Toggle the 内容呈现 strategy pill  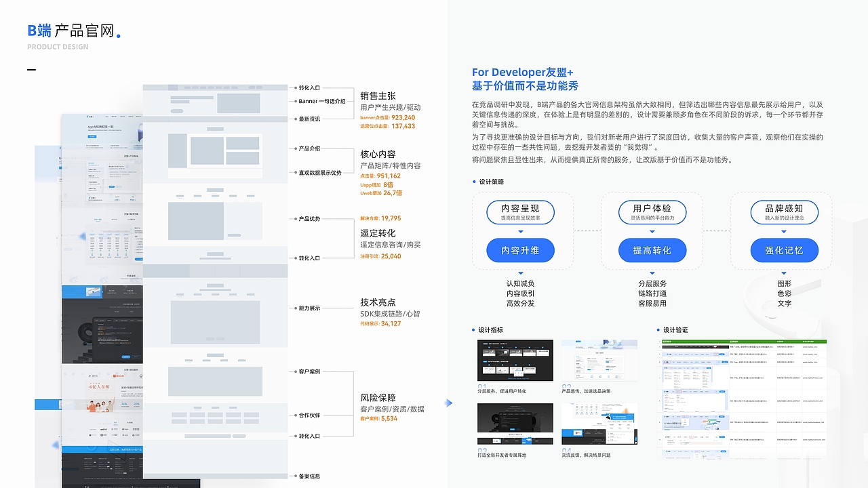[x=520, y=212]
